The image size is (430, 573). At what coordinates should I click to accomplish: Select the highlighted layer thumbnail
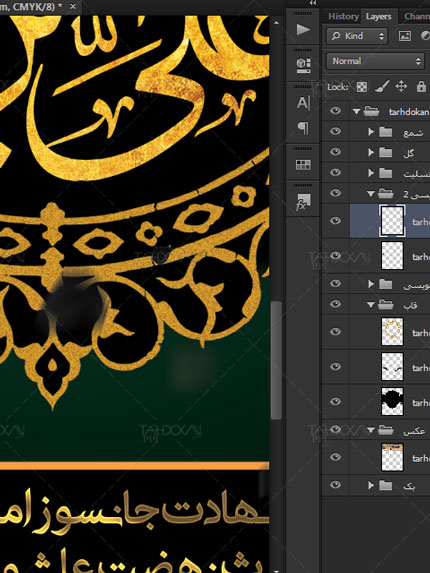click(x=392, y=221)
